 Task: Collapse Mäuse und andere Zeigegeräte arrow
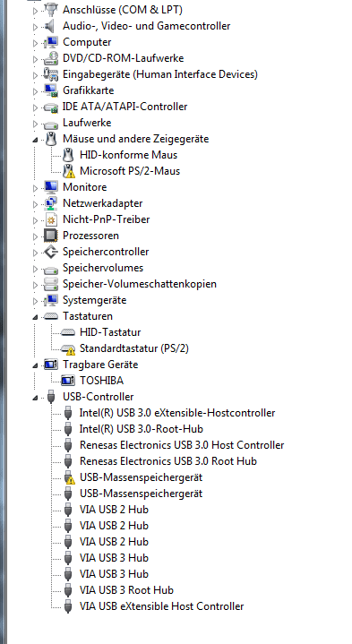35,140
